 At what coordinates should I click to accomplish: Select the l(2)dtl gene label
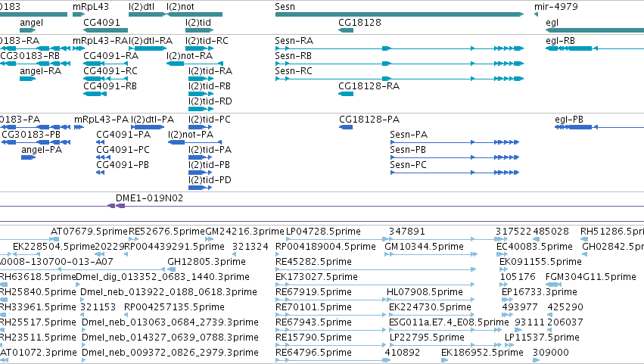click(142, 7)
